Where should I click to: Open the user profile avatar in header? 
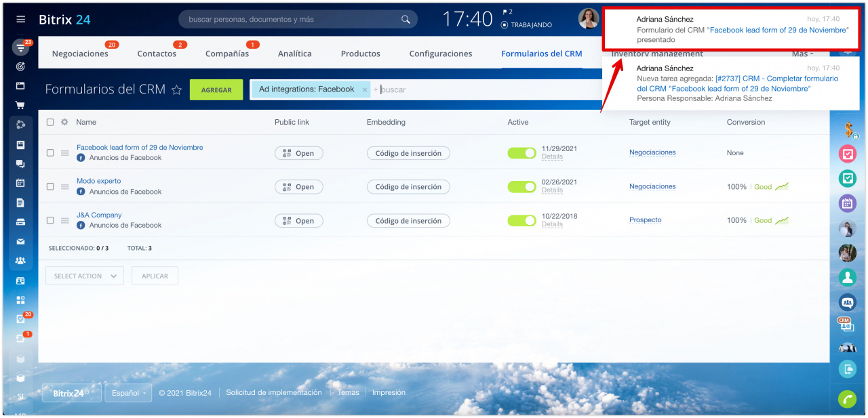click(589, 19)
